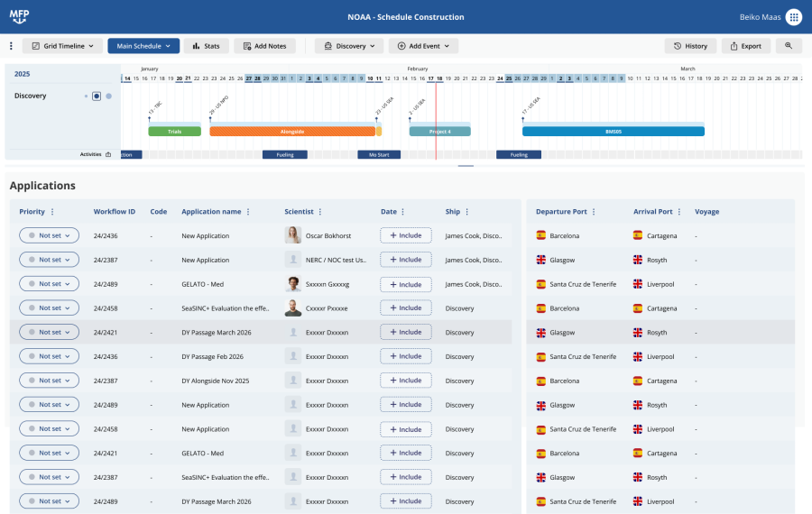Select the middle display option beside Discovery

(x=97, y=96)
